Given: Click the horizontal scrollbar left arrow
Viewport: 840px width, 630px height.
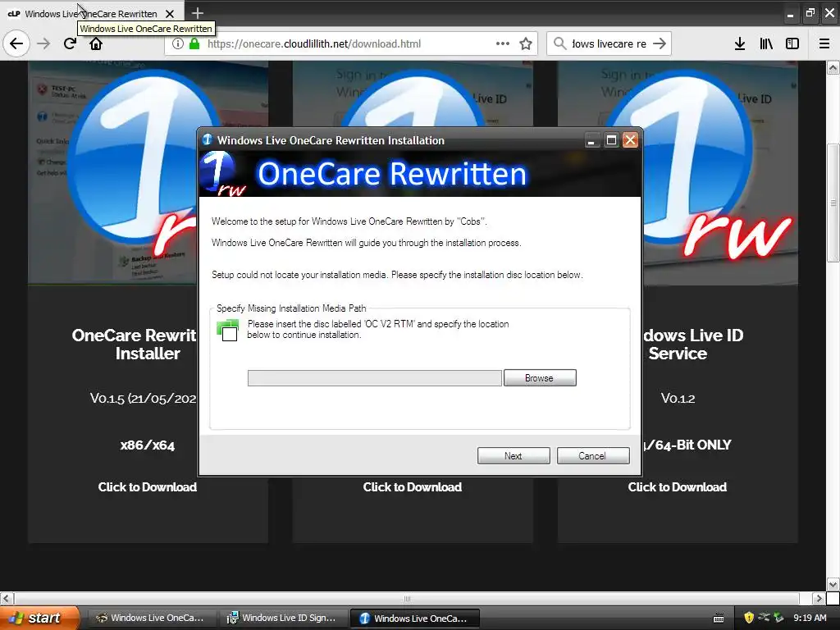Looking at the screenshot, I should click(x=7, y=598).
